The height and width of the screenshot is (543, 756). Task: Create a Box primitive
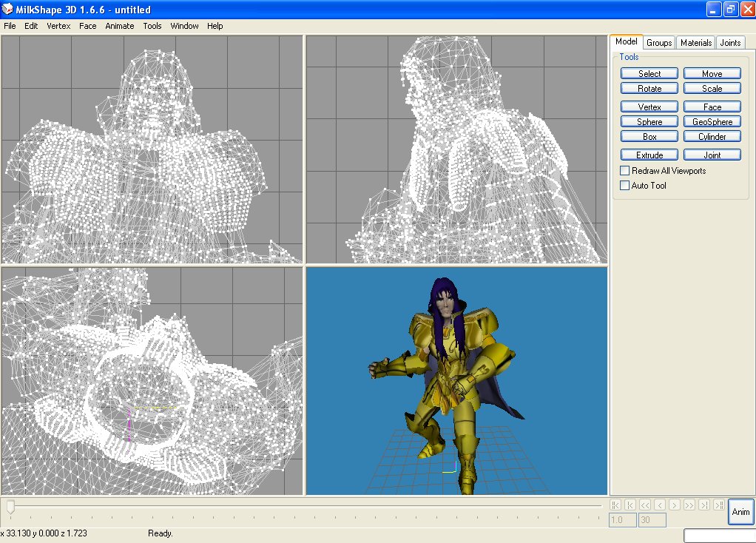pos(649,136)
